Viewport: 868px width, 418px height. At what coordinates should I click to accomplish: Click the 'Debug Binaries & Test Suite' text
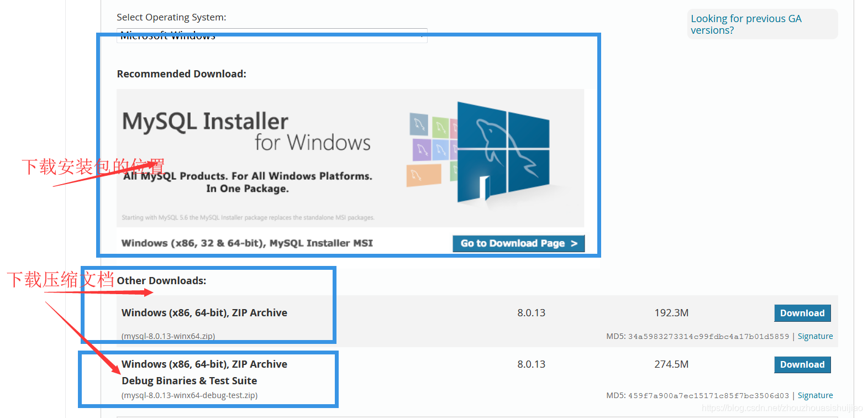coord(189,380)
